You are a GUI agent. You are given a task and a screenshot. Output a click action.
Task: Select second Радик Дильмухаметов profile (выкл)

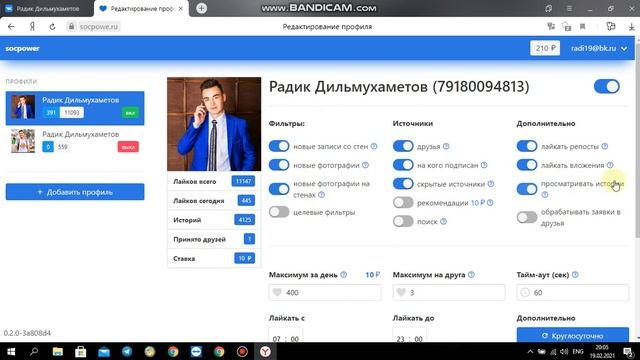(x=75, y=141)
